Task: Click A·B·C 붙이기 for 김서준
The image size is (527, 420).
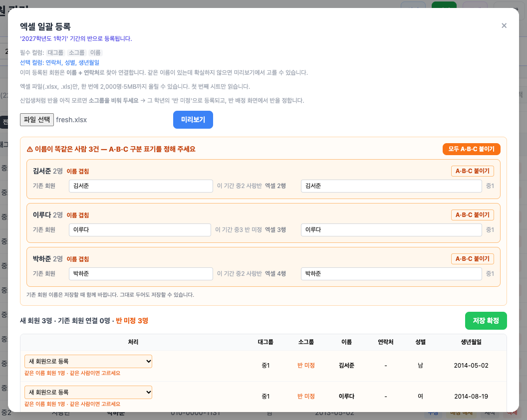Action: pyautogui.click(x=472, y=171)
